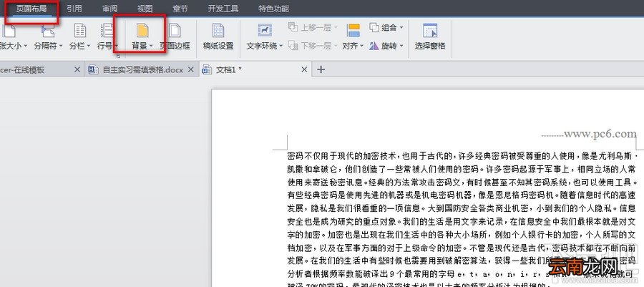This screenshot has width=644, height=287.
Task: Switch to the 引用 ribbon tab
Action: tap(74, 9)
